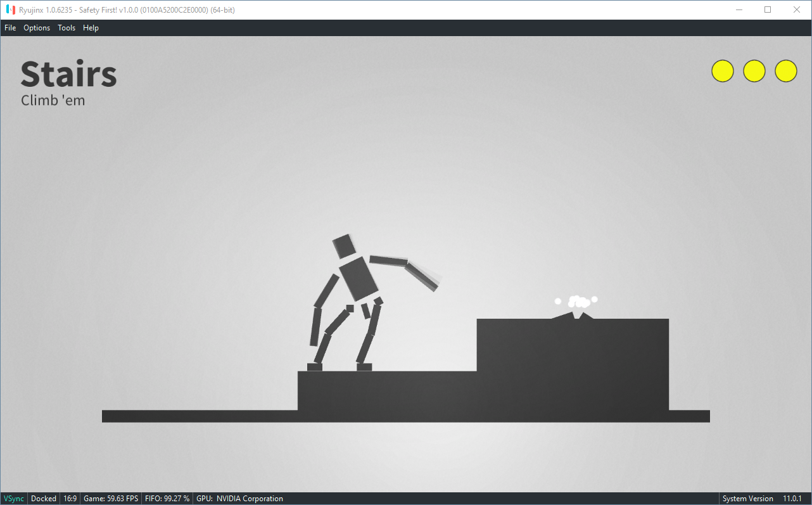Image resolution: width=812 pixels, height=505 pixels.
Task: Open the Options menu
Action: [x=36, y=27]
